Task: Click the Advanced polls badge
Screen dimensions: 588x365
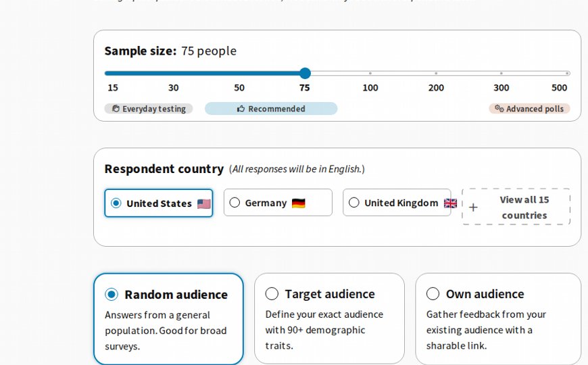Action: [529, 109]
